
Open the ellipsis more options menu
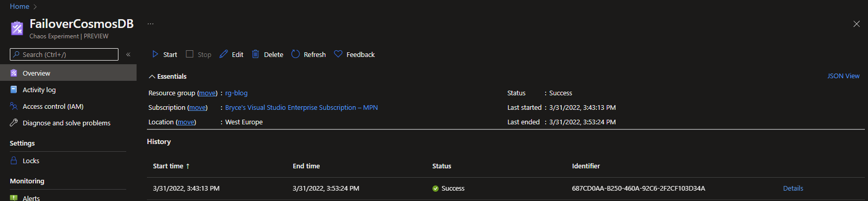(x=151, y=24)
